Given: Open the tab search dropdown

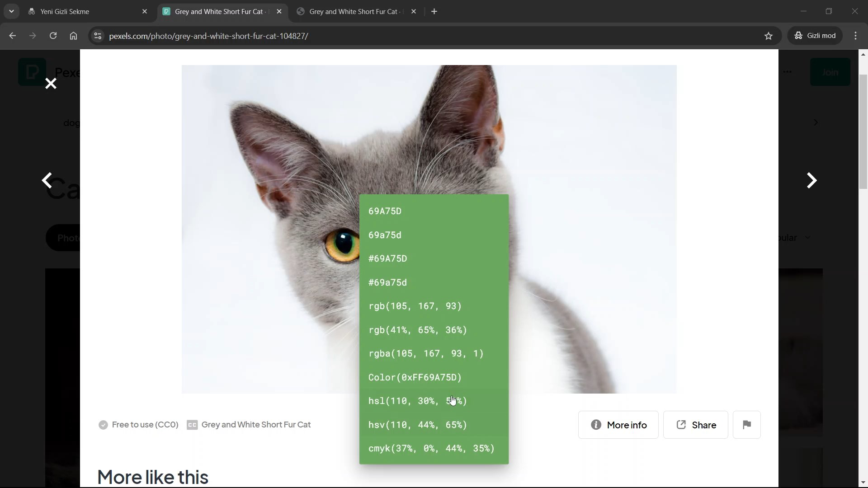Looking at the screenshot, I should [11, 11].
